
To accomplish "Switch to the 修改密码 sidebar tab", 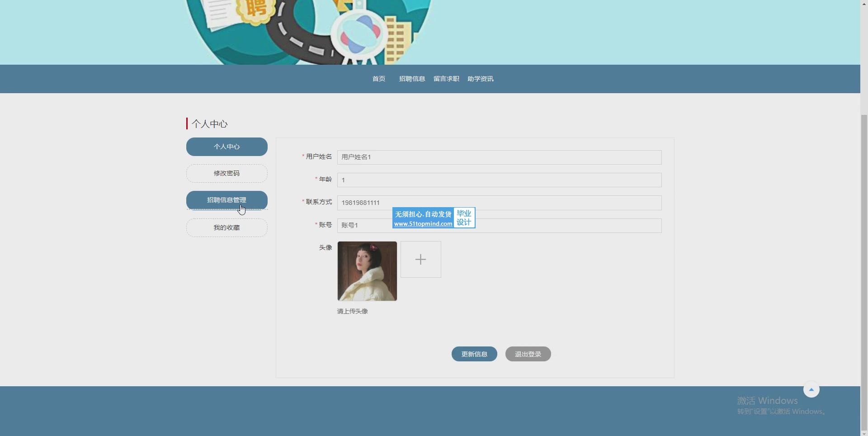I will (x=226, y=173).
